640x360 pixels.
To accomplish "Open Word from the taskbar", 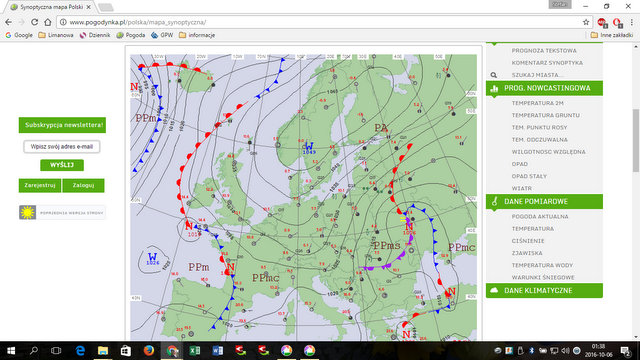I will [x=218, y=351].
